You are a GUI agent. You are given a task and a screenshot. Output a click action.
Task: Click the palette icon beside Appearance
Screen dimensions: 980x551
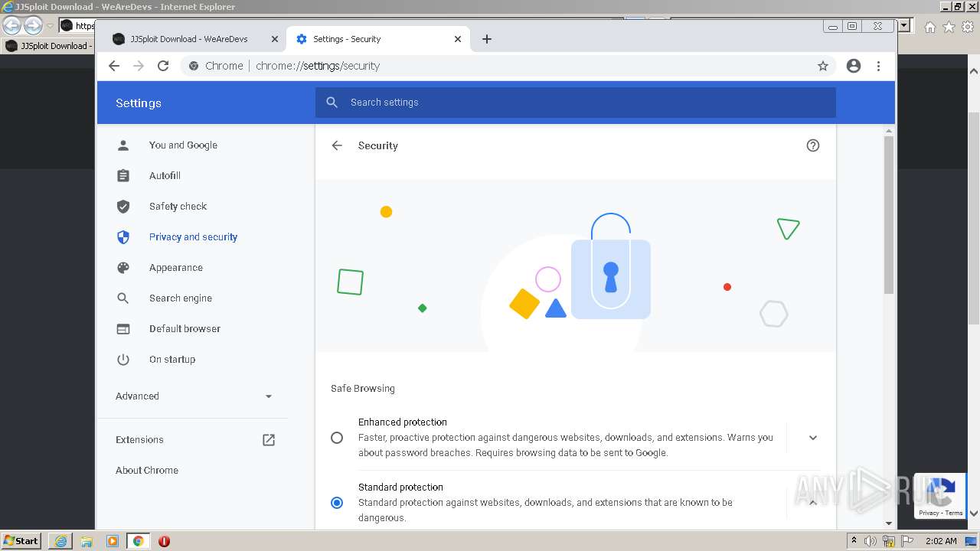click(x=123, y=268)
